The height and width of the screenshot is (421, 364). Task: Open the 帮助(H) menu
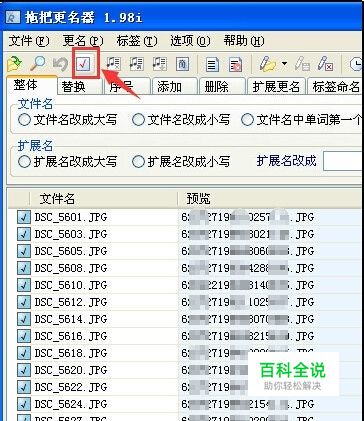click(x=244, y=41)
